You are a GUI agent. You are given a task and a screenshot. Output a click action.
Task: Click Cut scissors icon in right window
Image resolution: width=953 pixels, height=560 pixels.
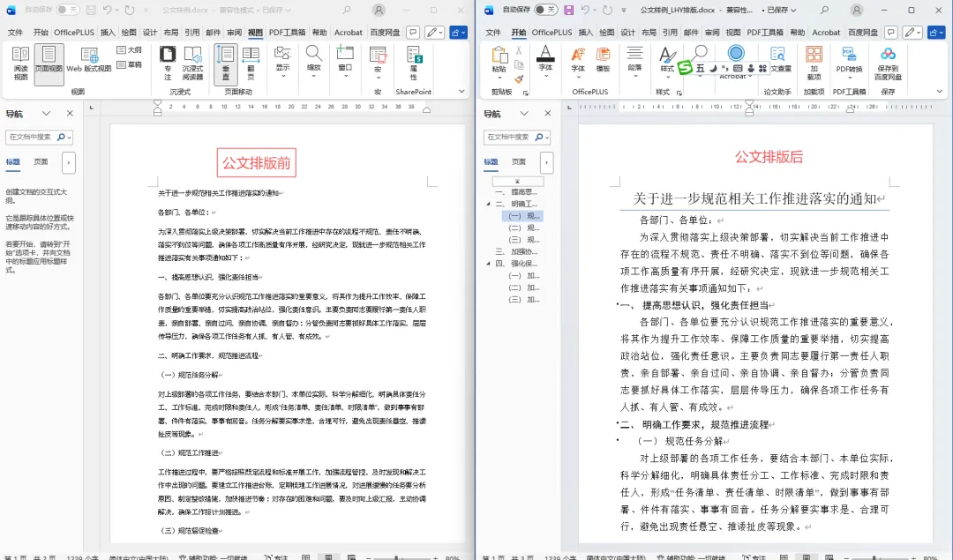pyautogui.click(x=519, y=51)
